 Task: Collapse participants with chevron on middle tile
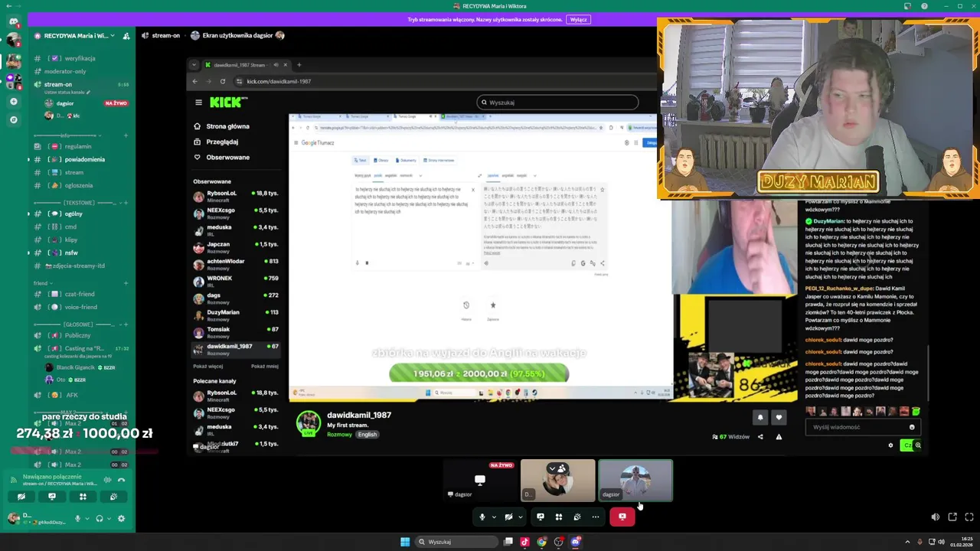[x=552, y=468]
